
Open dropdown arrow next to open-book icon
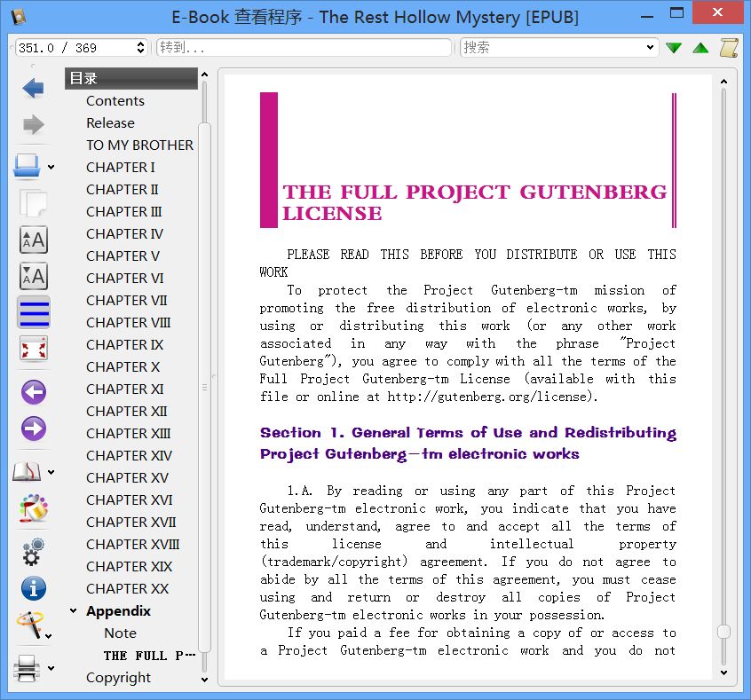click(x=51, y=167)
